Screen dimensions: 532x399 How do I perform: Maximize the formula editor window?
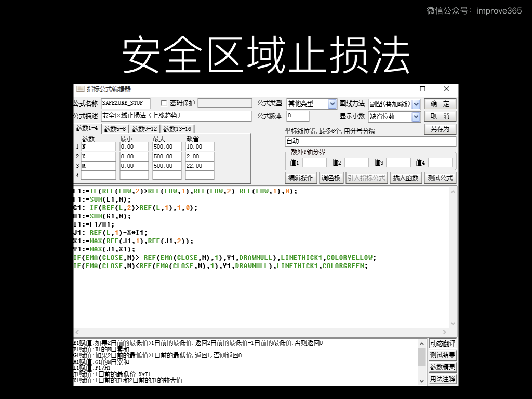pyautogui.click(x=422, y=89)
